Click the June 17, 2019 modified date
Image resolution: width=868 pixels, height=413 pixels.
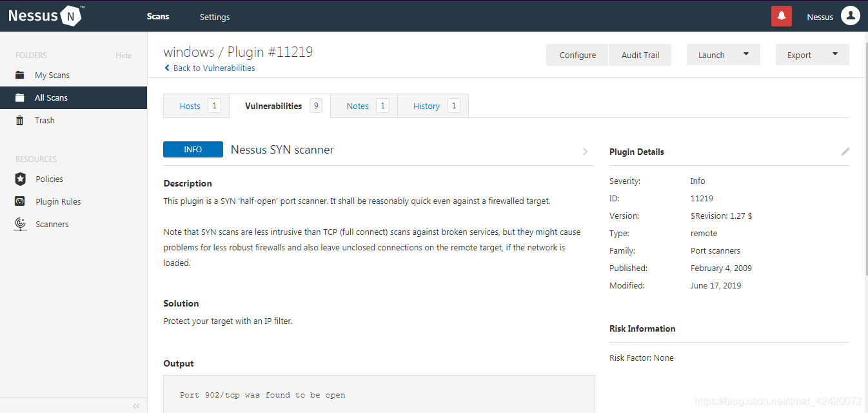(x=716, y=286)
